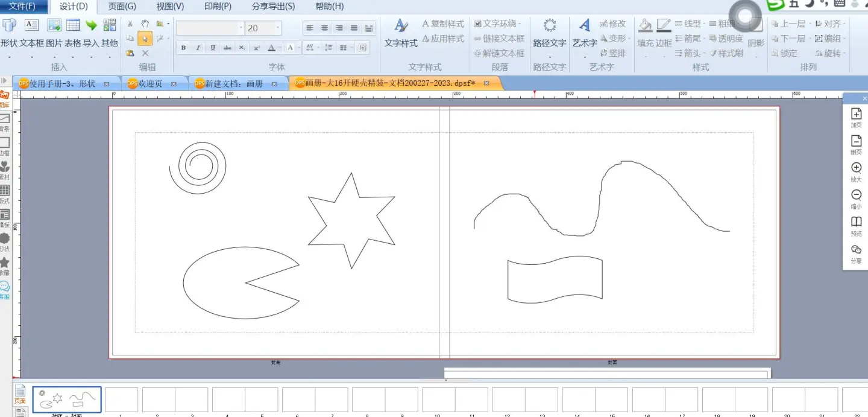Expand the font size dropdown
Viewport: 868px width, 417px height.
[x=278, y=28]
